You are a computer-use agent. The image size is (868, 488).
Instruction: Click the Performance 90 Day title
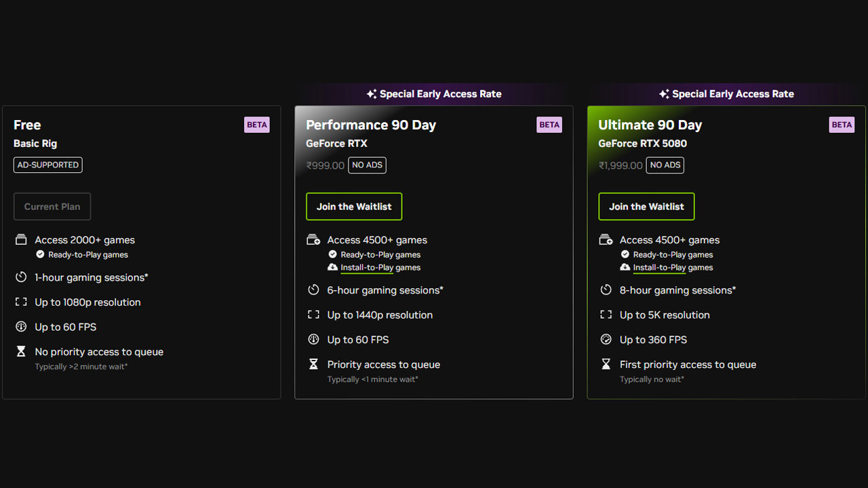point(371,125)
